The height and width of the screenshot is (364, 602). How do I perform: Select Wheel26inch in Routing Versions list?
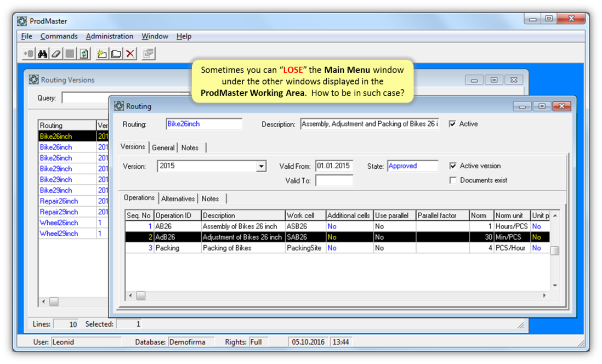(x=67, y=223)
